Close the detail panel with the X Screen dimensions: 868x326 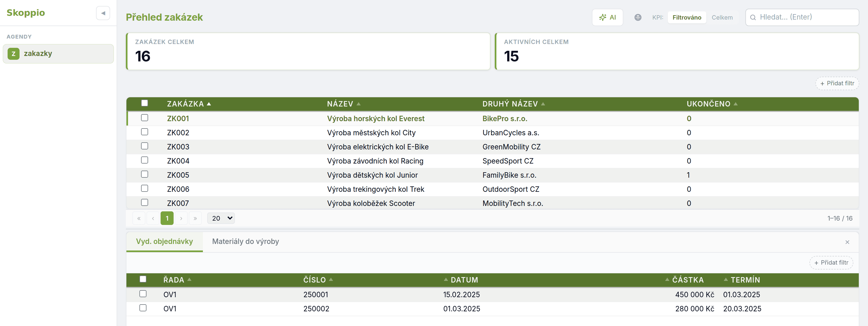[847, 242]
